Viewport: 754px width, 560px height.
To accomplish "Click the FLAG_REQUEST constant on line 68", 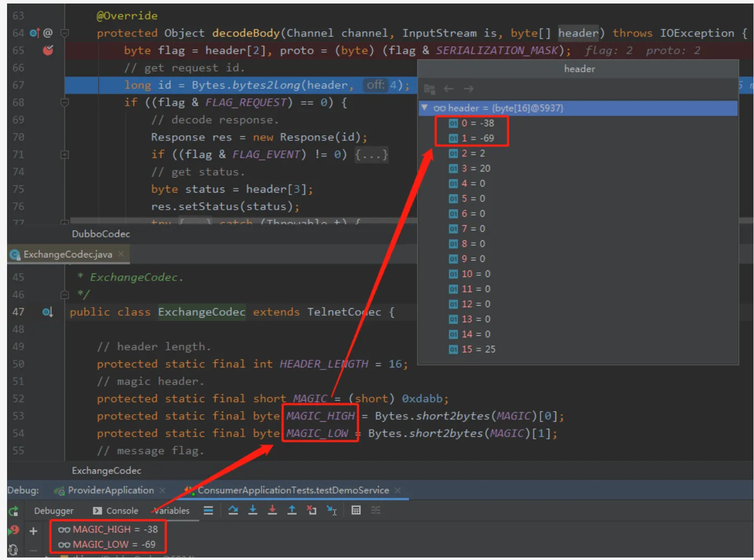I will tap(246, 102).
